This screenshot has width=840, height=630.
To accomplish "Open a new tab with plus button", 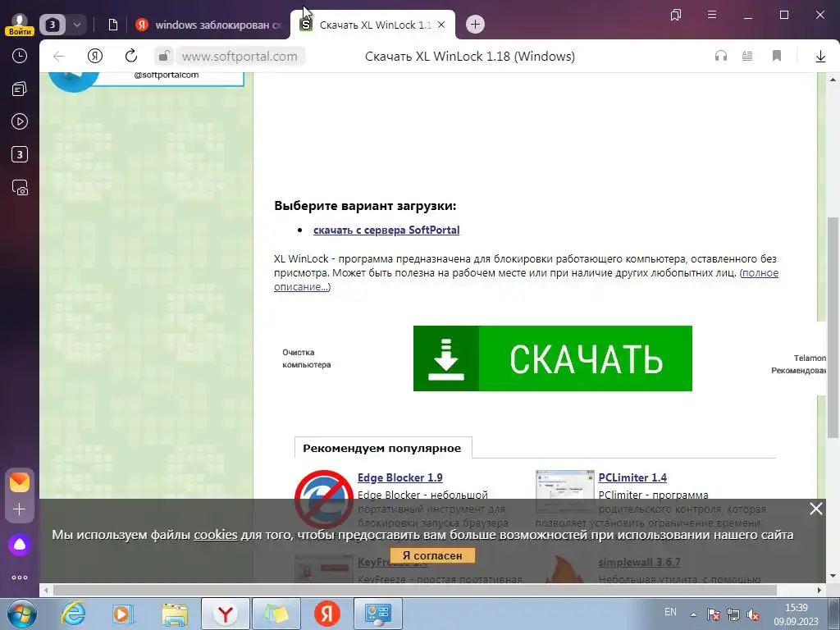I will tap(475, 25).
